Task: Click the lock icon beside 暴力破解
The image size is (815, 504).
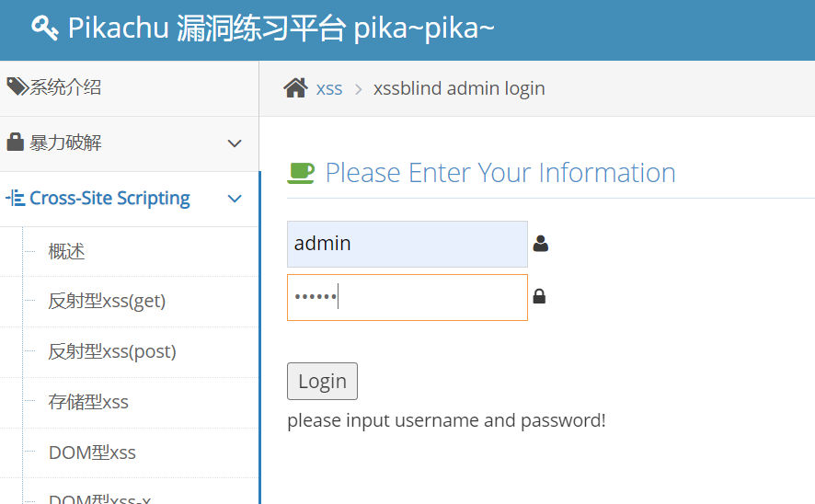Action: tap(15, 143)
